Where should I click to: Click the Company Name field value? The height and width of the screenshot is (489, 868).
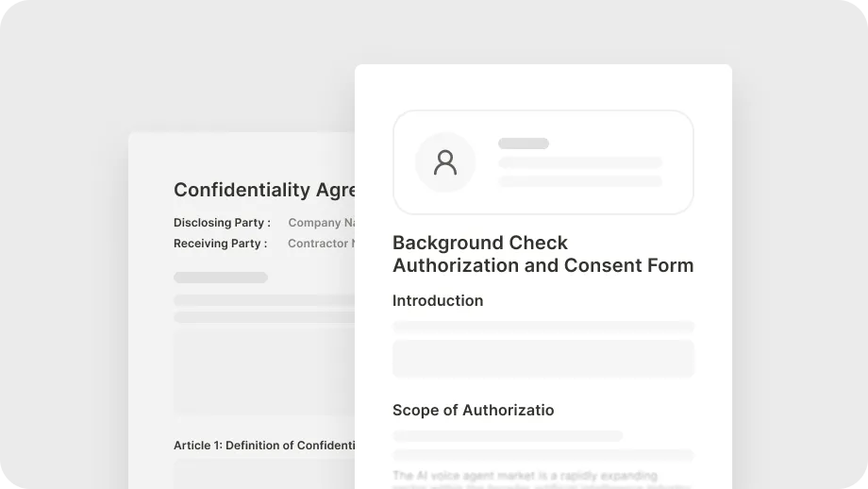click(321, 223)
